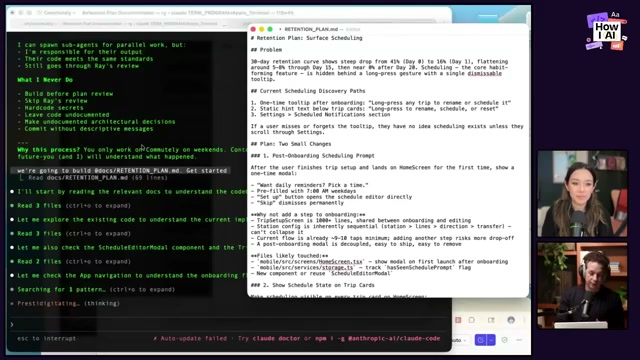640x360 pixels.
Task: Click the 'claude doctor' command in update warning
Action: (x=276, y=338)
